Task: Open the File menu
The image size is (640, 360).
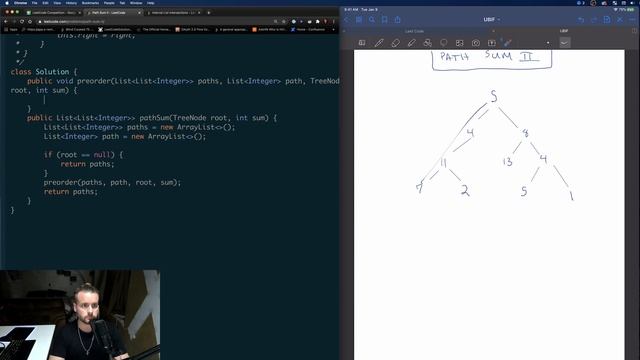Action: tap(35, 3)
